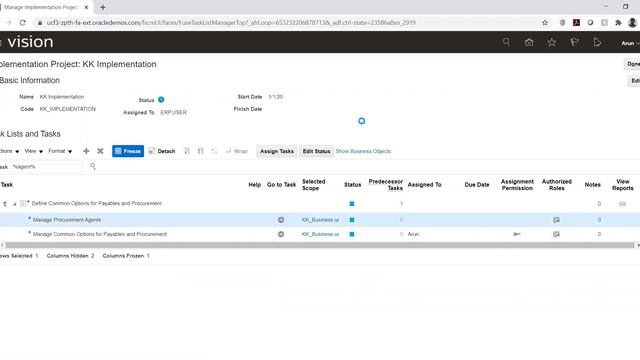Collapse Define Common Options task list
Image resolution: width=640 pixels, height=360 pixels.
click(x=14, y=204)
